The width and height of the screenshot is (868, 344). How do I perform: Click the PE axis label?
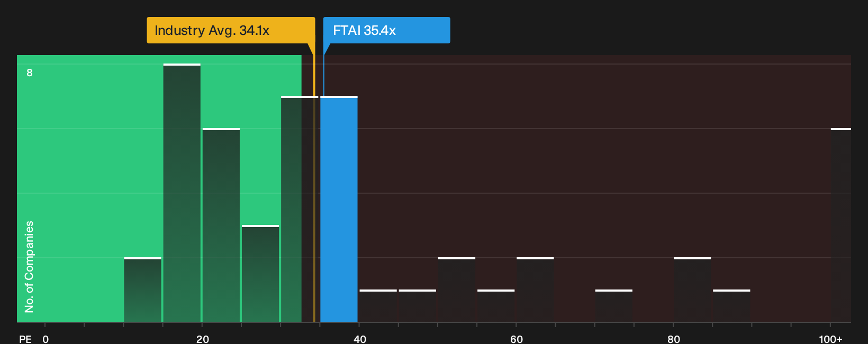point(25,339)
